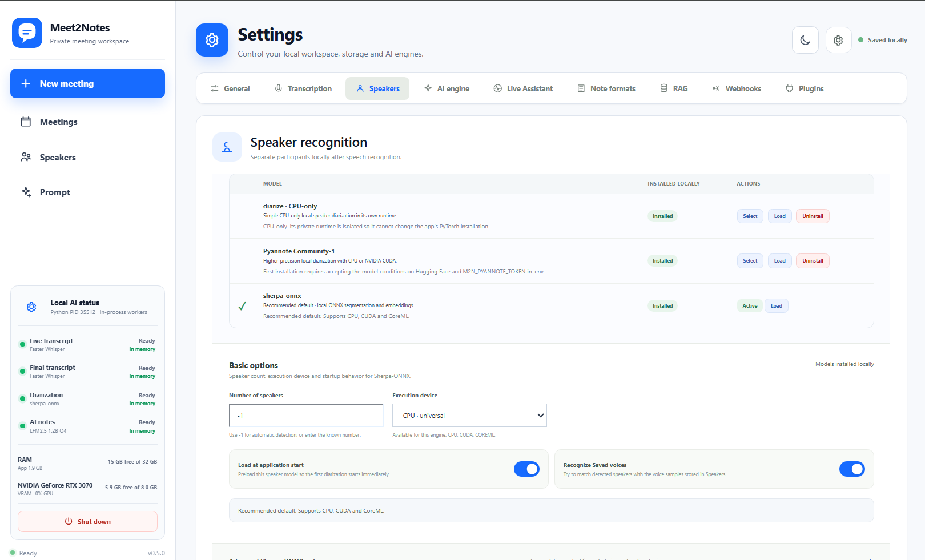Viewport: 925px width, 560px height.
Task: Click the plus icon in New meeting
Action: (26, 83)
